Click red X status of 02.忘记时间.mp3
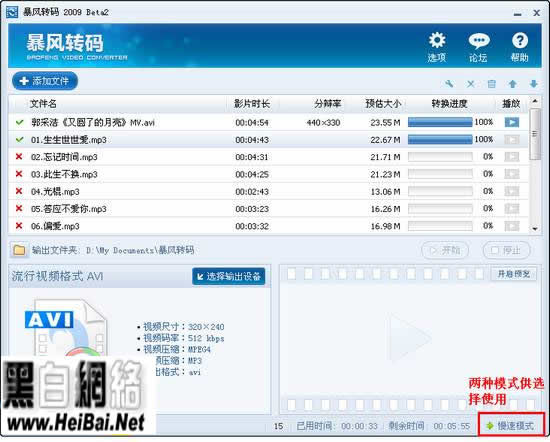550x442 pixels. [19, 156]
